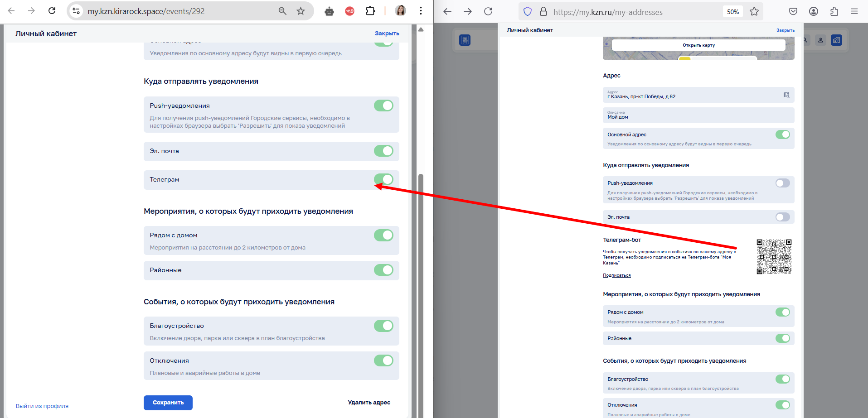Open the Firefox hamburger menu
This screenshot has width=868, height=418.
[854, 11]
